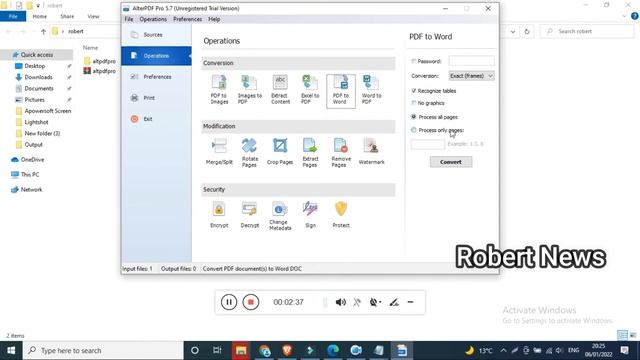Open the Extract Content operation
The image size is (640, 360).
[280, 90]
